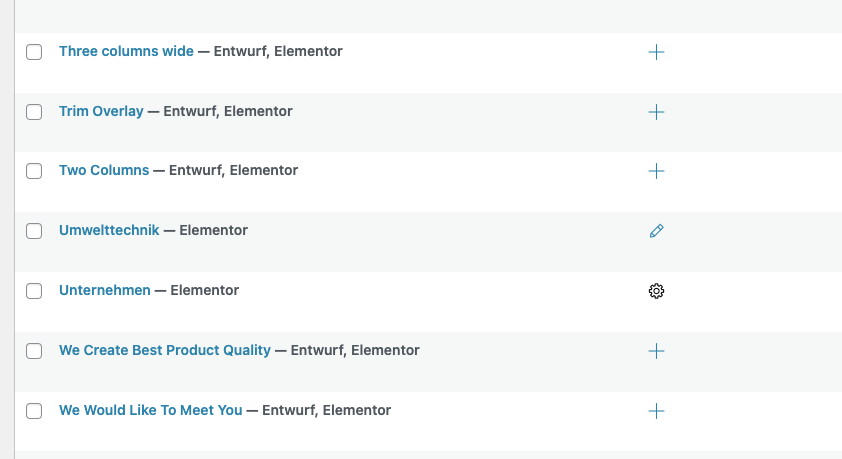Click plus icon for Three columns wide
This screenshot has height=459, width=842.
coord(656,52)
